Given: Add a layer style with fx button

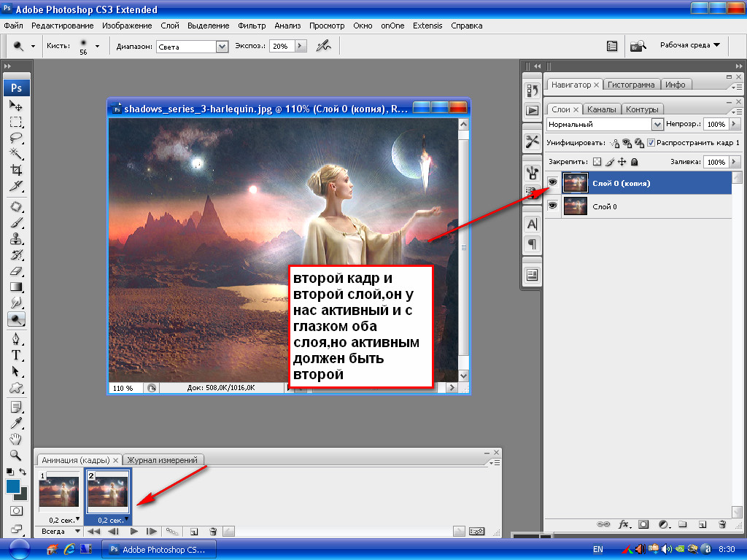Looking at the screenshot, I should [x=624, y=524].
